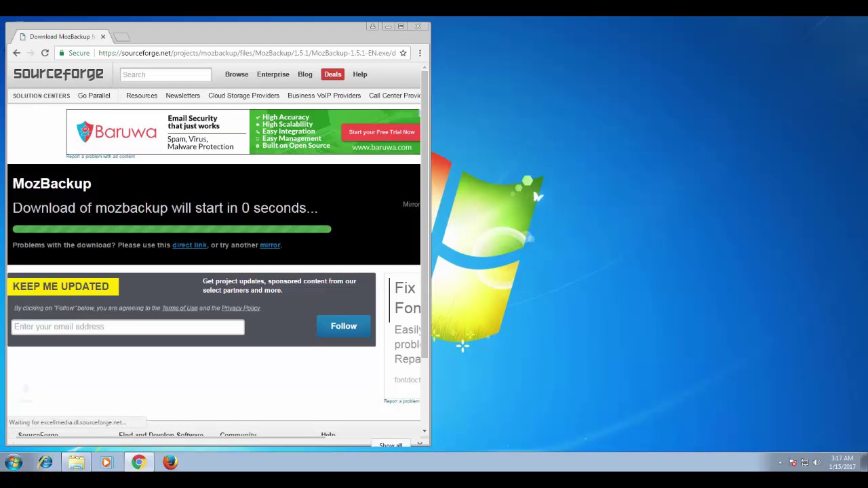Open the Action Center flag icon
This screenshot has height=488, width=868.
(793, 463)
